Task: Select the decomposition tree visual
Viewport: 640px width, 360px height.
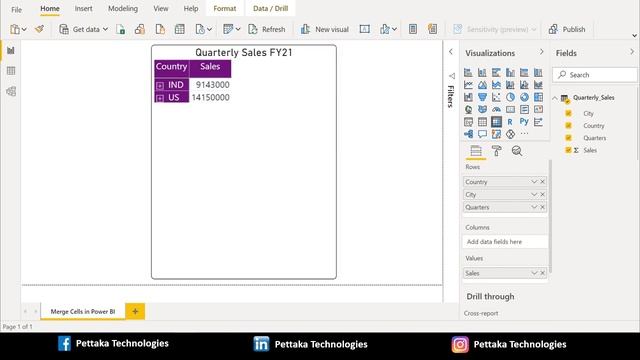Action: 468,134
